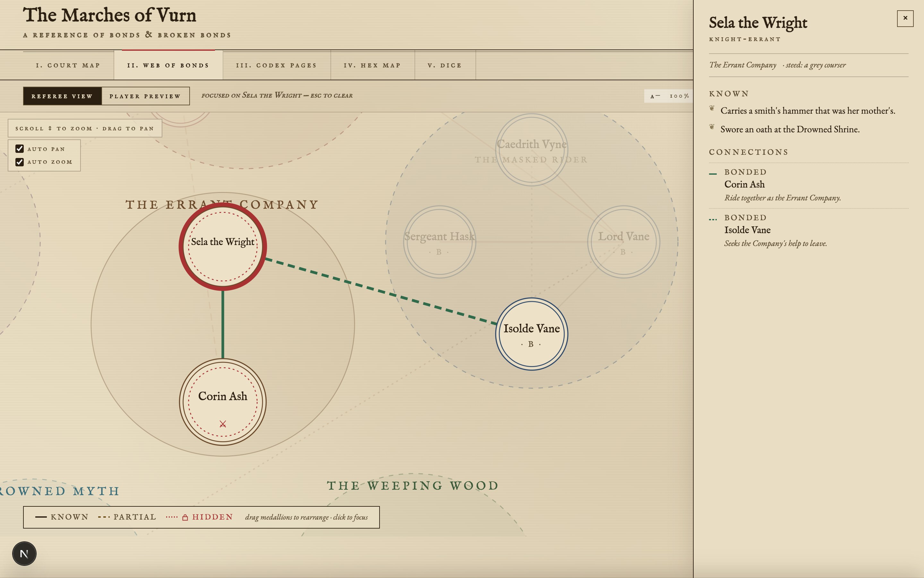Screen dimensions: 924x578
Task: Switch to the V. Dice tab
Action: (x=445, y=66)
